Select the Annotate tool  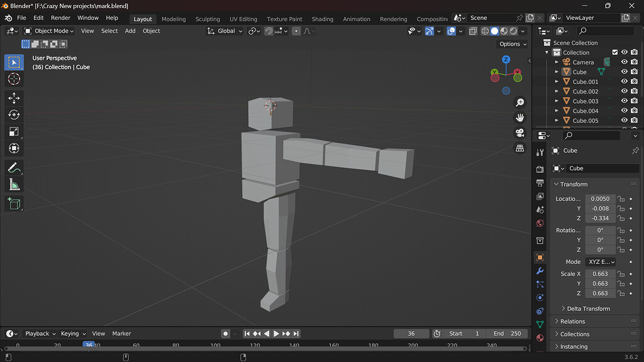pyautogui.click(x=14, y=167)
